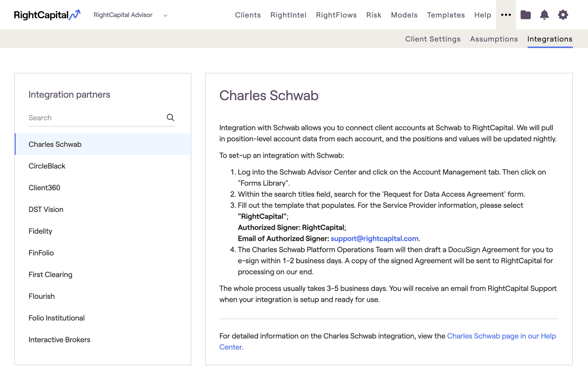Choose First Clearing partner
Viewport: 588px width, 380px height.
coord(103,275)
